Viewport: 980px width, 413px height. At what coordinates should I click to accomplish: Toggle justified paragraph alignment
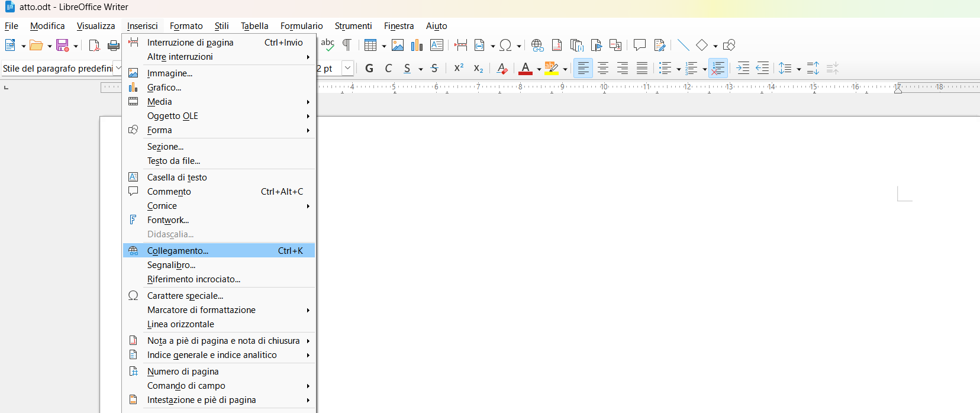pyautogui.click(x=642, y=68)
